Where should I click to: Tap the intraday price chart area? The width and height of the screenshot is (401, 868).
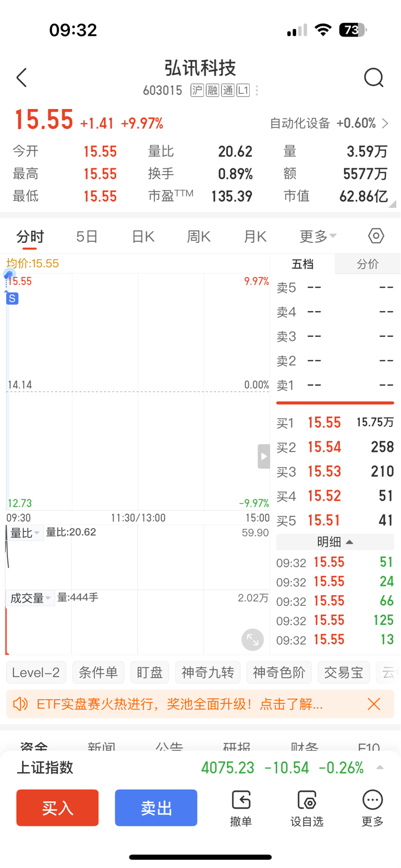pyautogui.click(x=138, y=391)
